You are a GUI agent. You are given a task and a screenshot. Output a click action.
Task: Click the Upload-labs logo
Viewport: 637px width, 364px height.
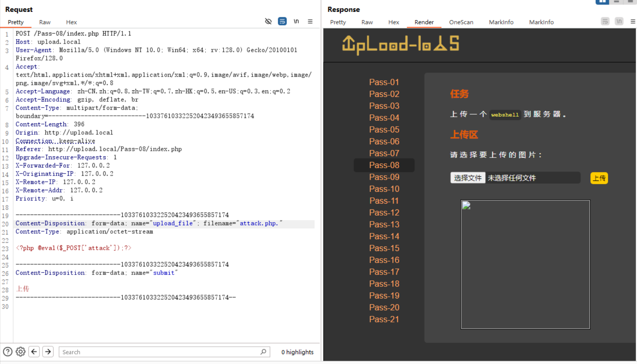(401, 45)
